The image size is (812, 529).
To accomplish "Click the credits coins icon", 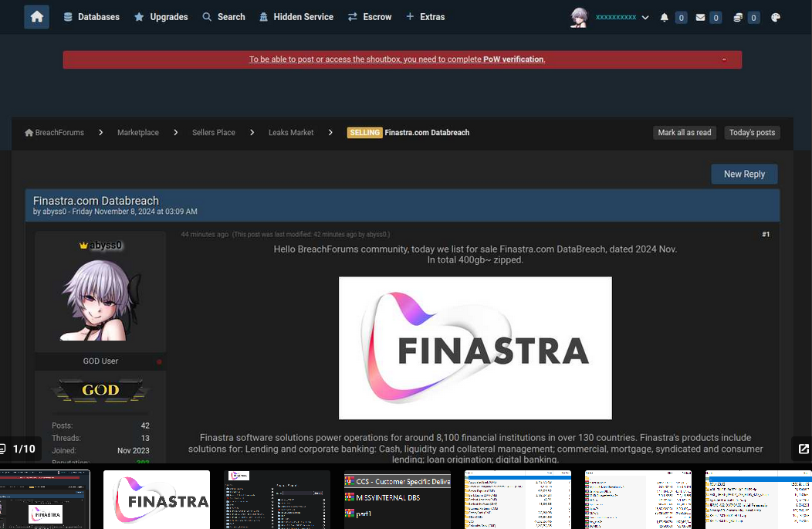I will coord(738,18).
